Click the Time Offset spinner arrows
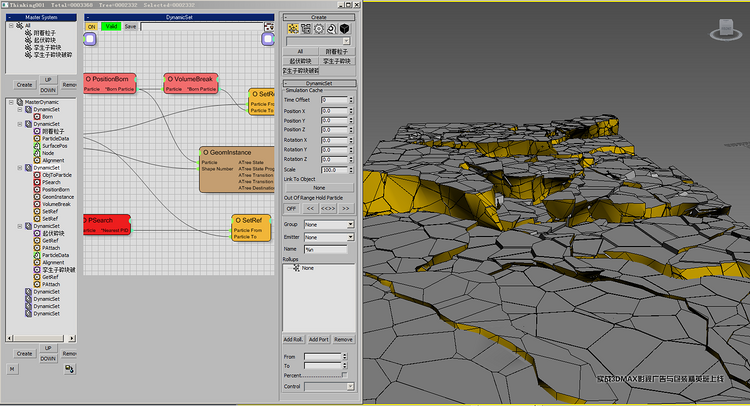 (x=351, y=100)
